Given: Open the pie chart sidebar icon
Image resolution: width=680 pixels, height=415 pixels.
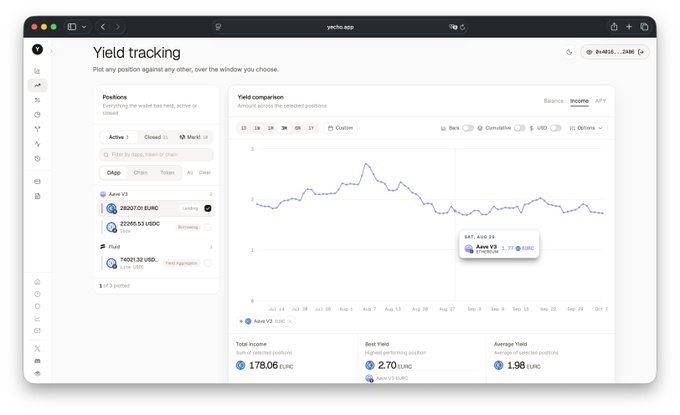Looking at the screenshot, I should pyautogui.click(x=37, y=115).
